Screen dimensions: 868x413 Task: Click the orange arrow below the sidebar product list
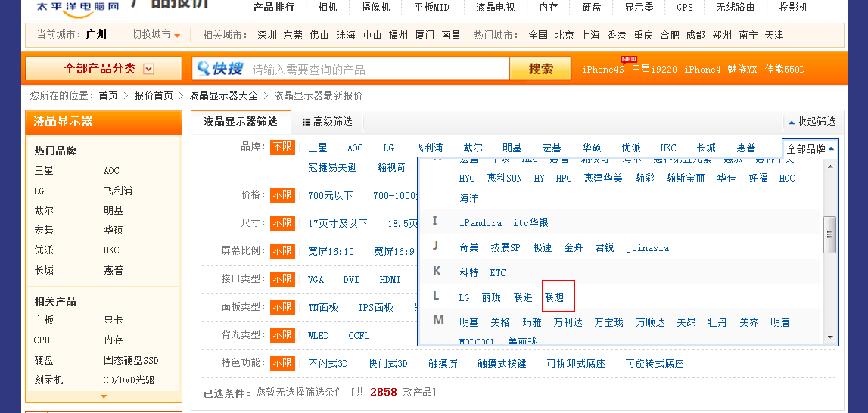pos(104,396)
